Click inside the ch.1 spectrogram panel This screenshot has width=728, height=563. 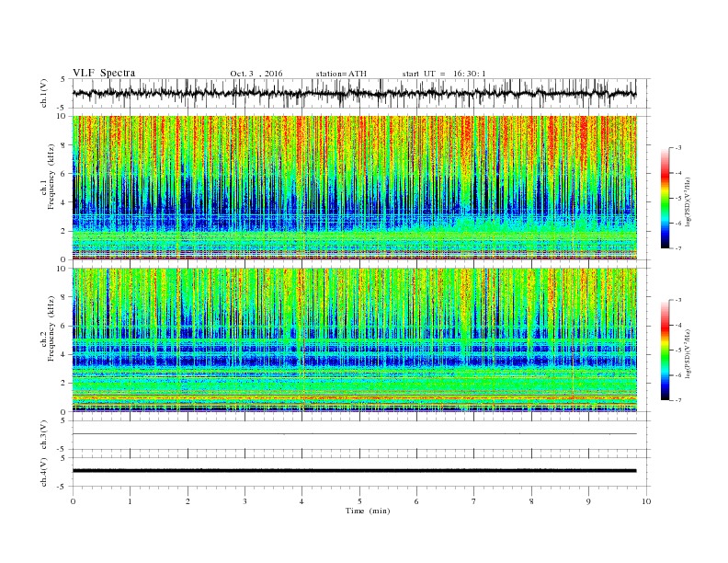pos(354,188)
